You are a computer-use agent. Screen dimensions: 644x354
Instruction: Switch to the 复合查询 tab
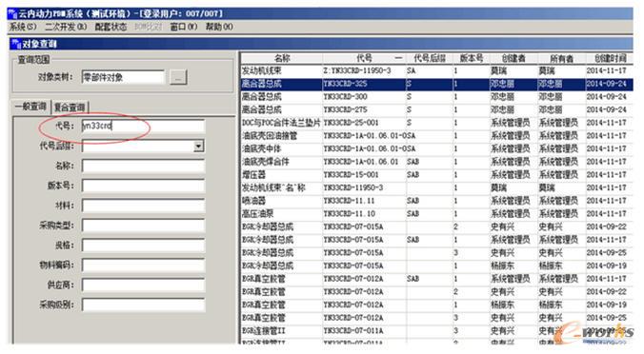click(70, 108)
